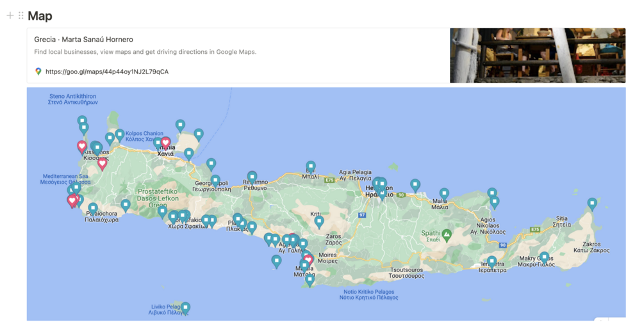Click the Notio Kritiko Pelagos sea label

coord(369,294)
